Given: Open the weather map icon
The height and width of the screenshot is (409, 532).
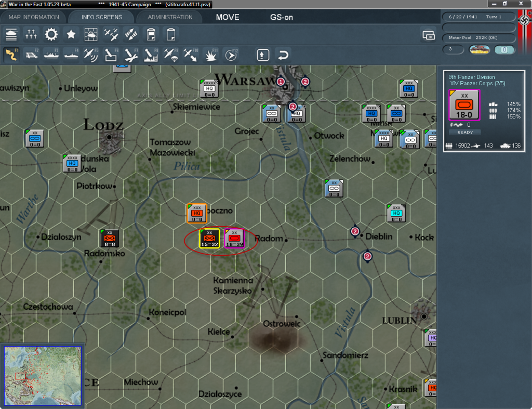Looking at the screenshot, I should tap(91, 34).
